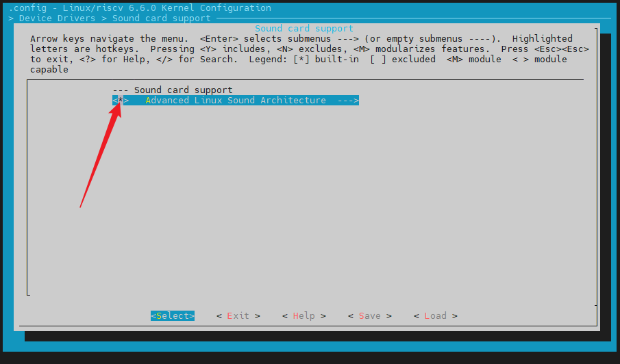Click the ---> submenu arrow after Sound Architecture
The width and height of the screenshot is (620, 364).
[348, 101]
